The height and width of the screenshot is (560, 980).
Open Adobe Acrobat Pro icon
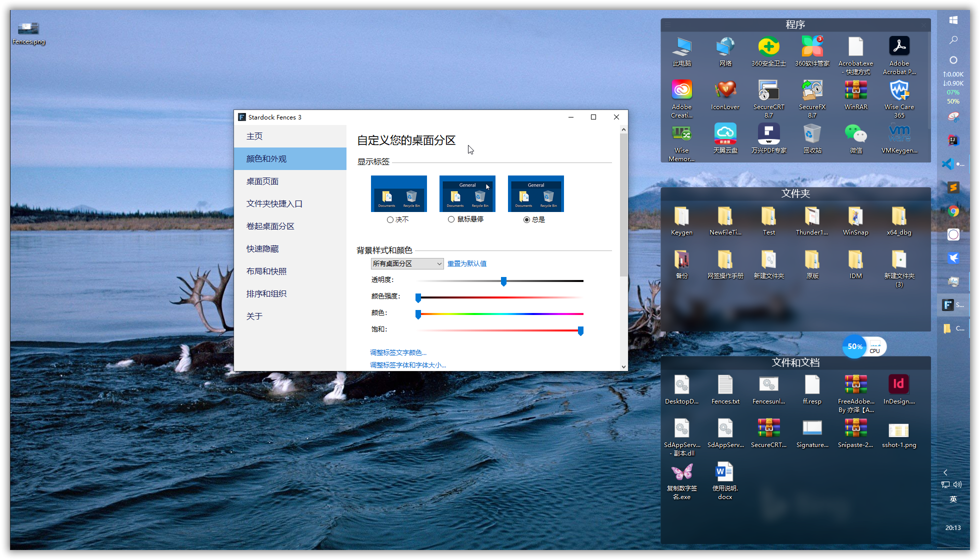(x=899, y=55)
